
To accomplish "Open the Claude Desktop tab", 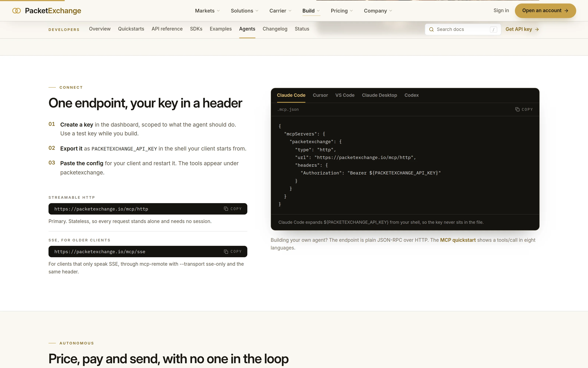I will coord(379,95).
